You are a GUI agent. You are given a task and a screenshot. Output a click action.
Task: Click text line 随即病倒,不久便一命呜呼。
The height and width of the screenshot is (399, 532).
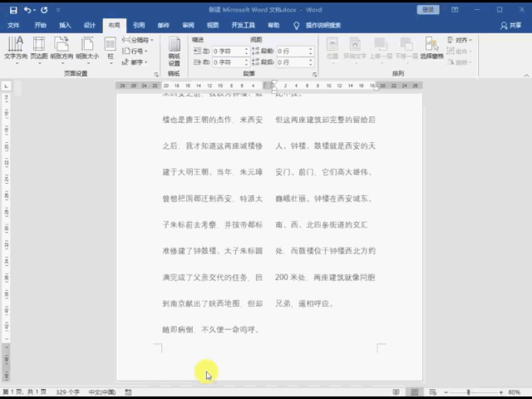212,330
